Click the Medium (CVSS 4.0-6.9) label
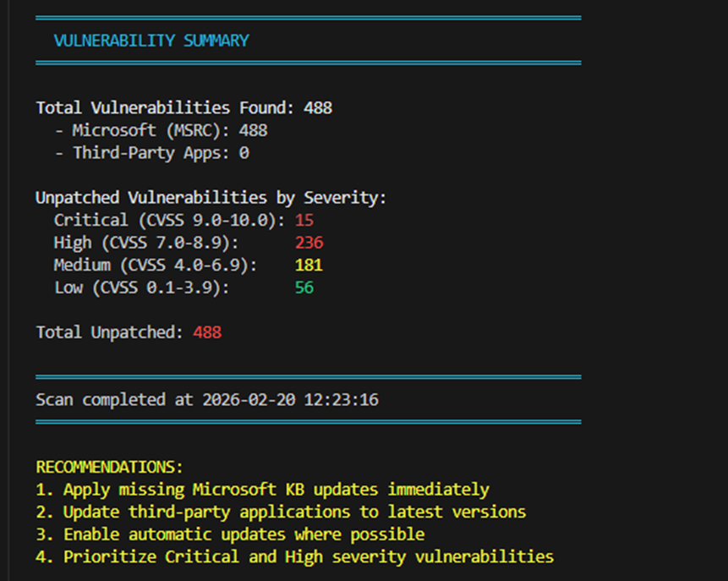Viewport: 728px width, 581px height. [x=156, y=266]
